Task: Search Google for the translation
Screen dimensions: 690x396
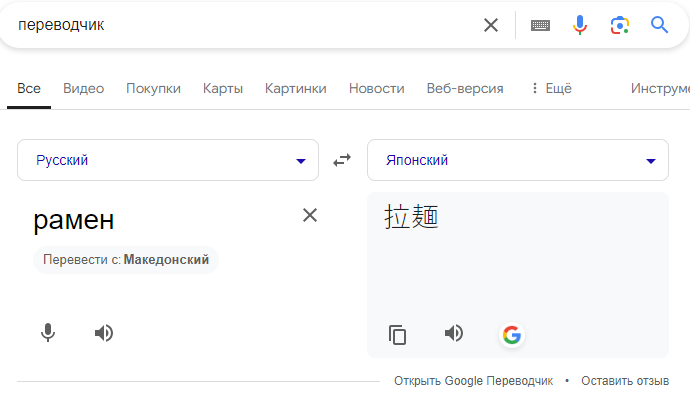Action: (x=512, y=335)
